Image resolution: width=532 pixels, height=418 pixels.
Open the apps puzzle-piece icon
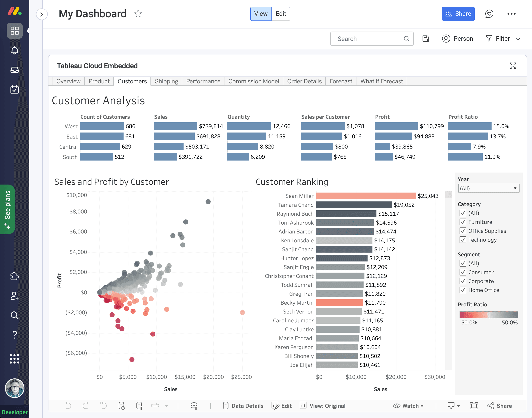(14, 276)
